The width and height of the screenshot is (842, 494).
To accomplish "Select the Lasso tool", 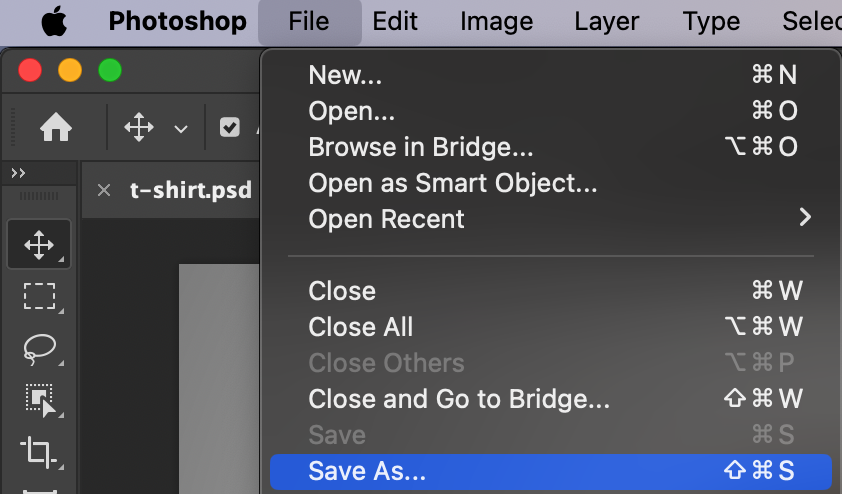I will tap(40, 348).
